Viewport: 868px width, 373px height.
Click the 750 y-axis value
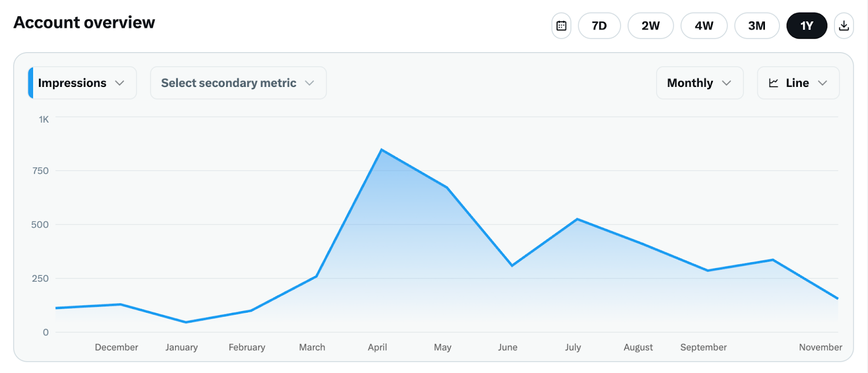coord(41,171)
